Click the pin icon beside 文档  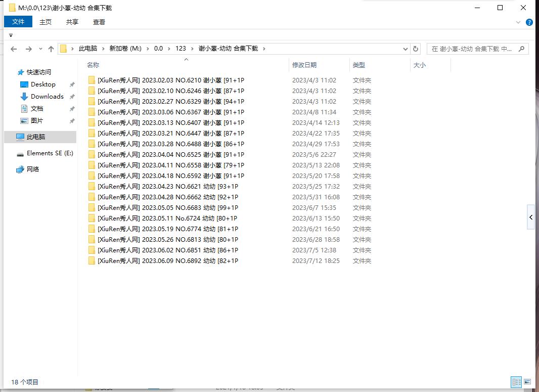72,109
